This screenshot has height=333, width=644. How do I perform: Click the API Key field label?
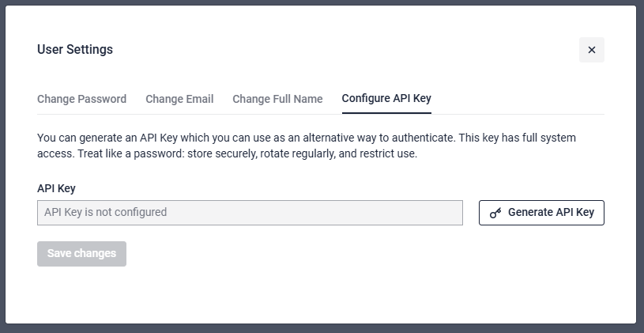[x=56, y=188]
